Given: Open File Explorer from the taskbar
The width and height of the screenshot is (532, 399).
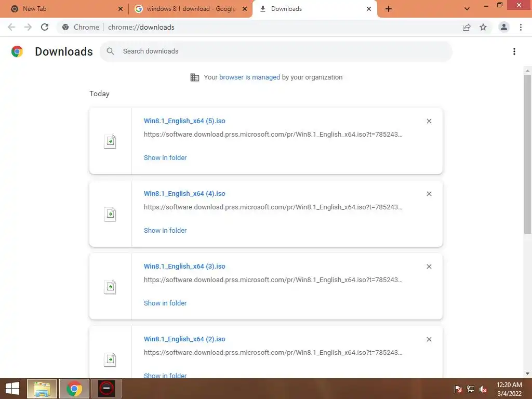Looking at the screenshot, I should pyautogui.click(x=42, y=389).
